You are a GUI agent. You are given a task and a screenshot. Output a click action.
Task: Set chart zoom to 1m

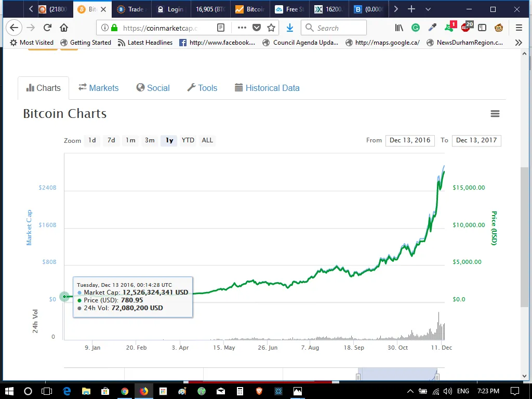pyautogui.click(x=130, y=140)
